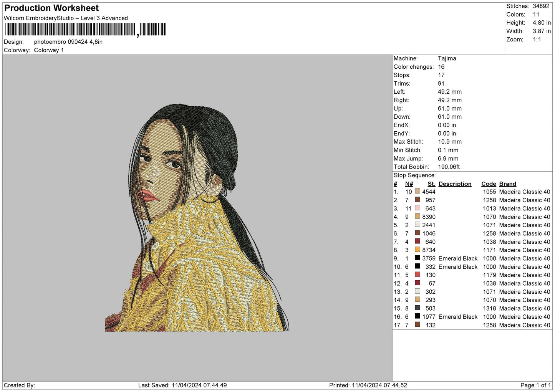Click the EndX value '0.00 in'
555x392 pixels.
(447, 125)
